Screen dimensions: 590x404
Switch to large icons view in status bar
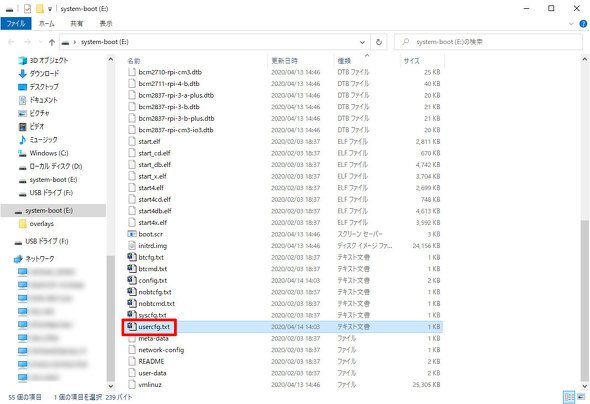coord(580,397)
